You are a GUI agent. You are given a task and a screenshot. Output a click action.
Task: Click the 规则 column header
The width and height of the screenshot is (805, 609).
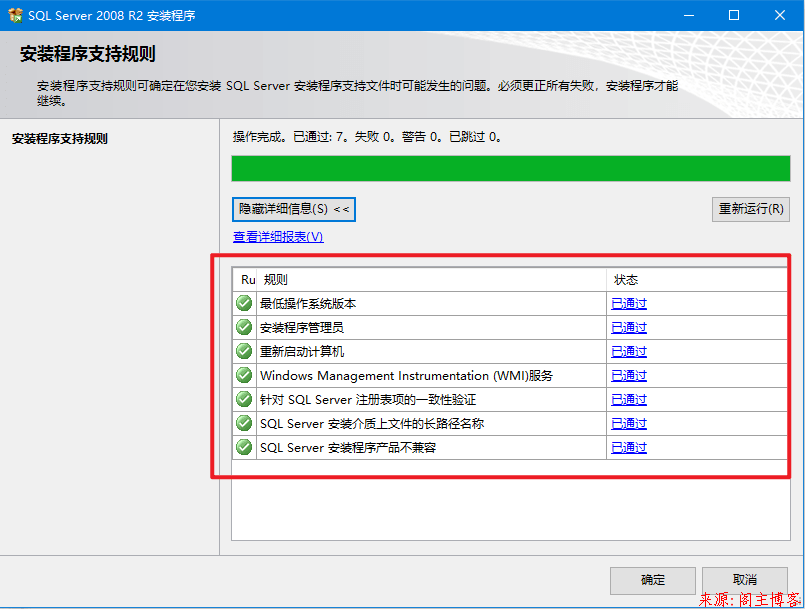(431, 280)
